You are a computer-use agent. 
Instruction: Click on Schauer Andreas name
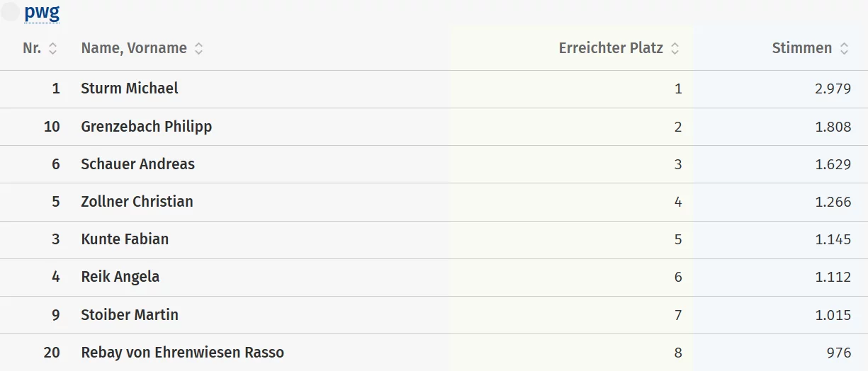coord(137,164)
